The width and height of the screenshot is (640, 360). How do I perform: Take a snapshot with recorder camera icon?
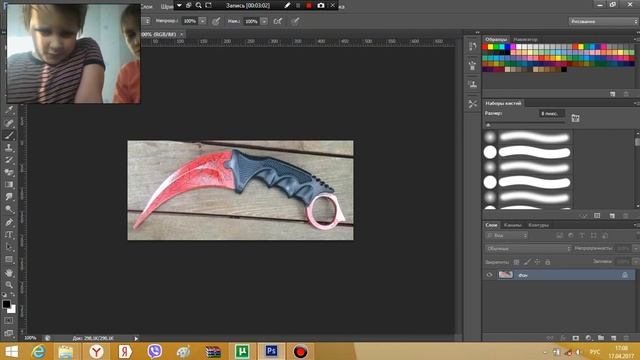tap(321, 5)
